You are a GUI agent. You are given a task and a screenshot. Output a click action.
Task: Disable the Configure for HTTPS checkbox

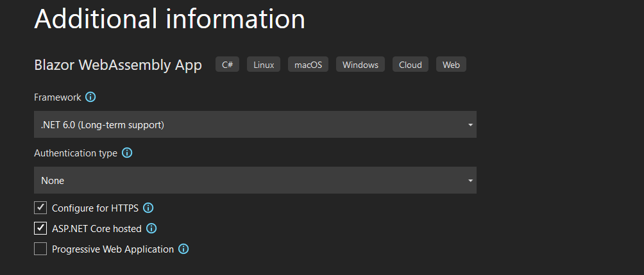[40, 208]
